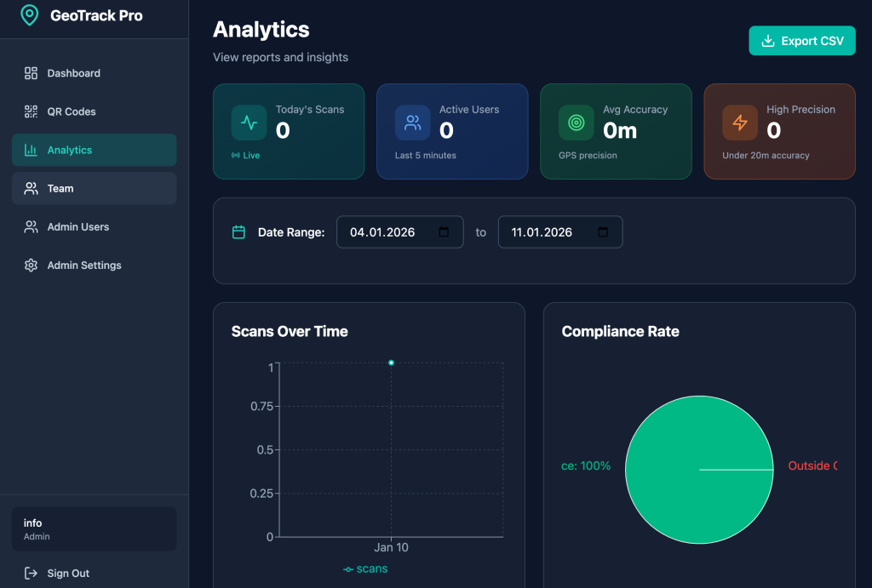Click the Sign Out link

click(x=68, y=574)
